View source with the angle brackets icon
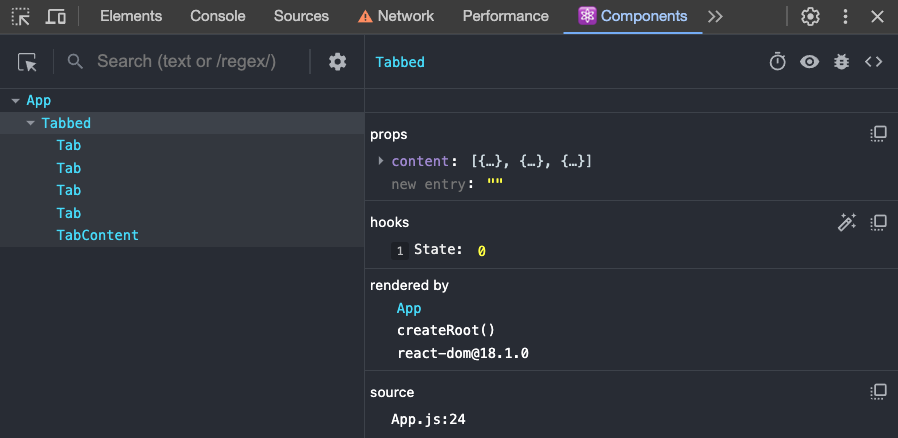 [873, 62]
